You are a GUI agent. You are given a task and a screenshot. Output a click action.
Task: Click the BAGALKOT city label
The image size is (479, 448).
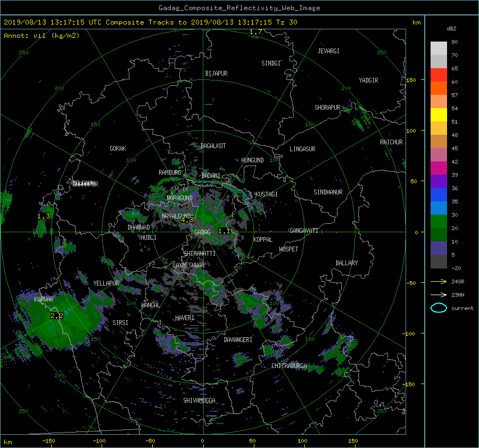[x=213, y=146]
